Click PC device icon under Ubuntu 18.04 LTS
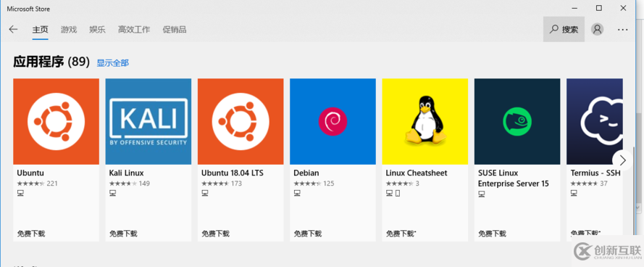644x267 pixels. tap(204, 194)
